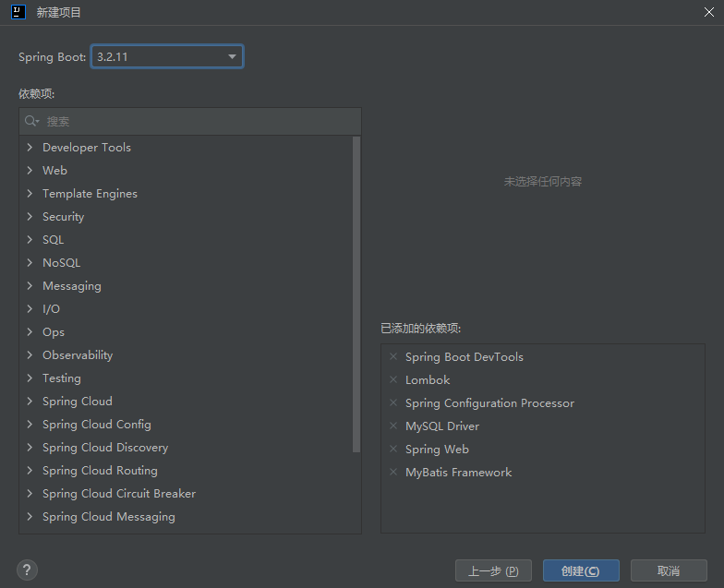Select the Messaging category label
724x588 pixels.
pyautogui.click(x=72, y=286)
